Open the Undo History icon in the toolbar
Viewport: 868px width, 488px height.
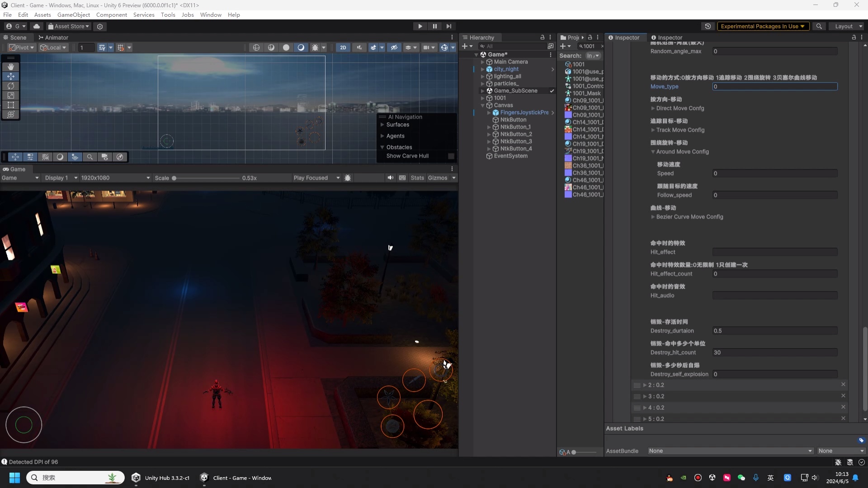pyautogui.click(x=708, y=26)
